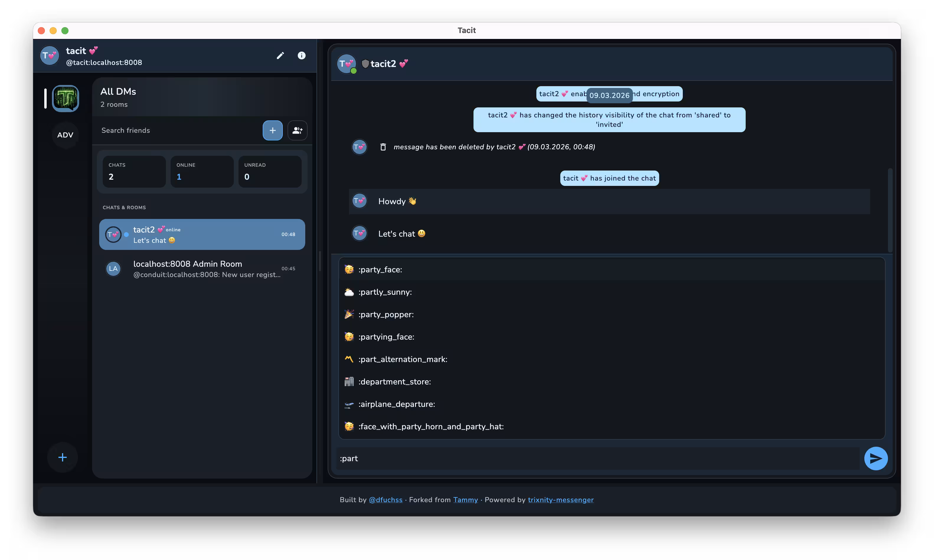The width and height of the screenshot is (934, 560).
Task: Open the account info icon
Action: (302, 55)
